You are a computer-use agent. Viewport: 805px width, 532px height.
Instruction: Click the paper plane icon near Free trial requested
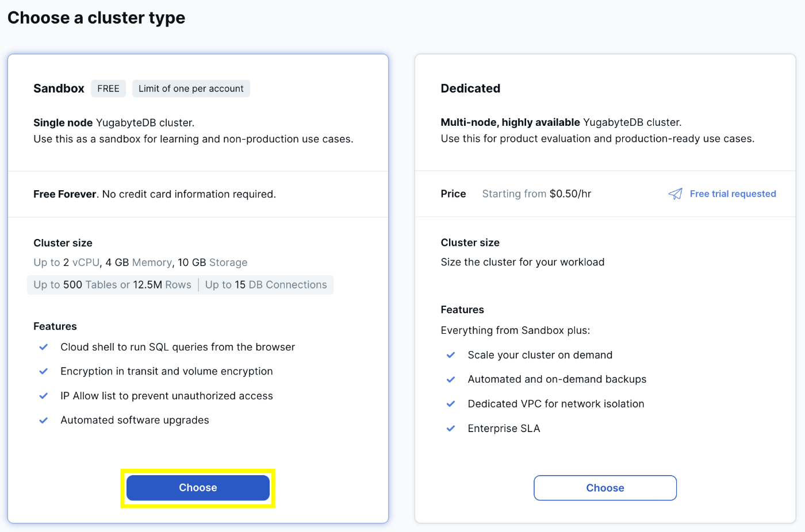coord(675,194)
